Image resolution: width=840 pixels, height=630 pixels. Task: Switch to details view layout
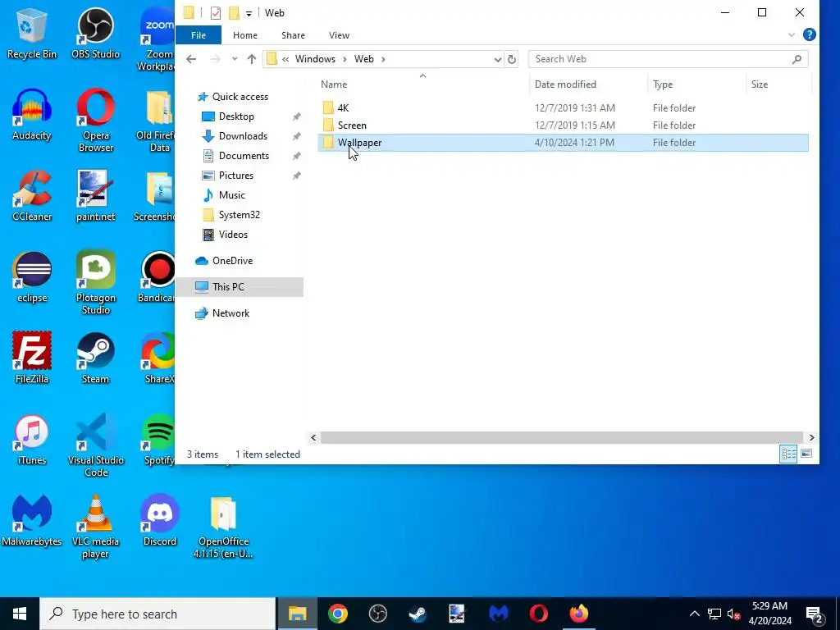coord(788,454)
